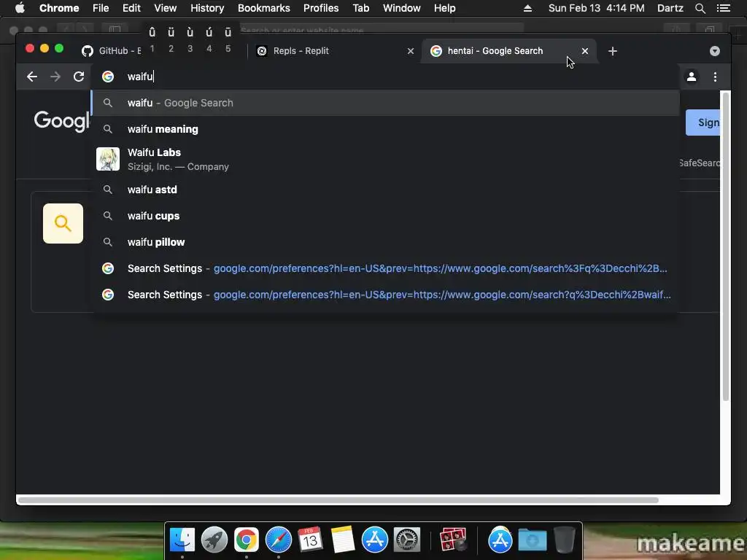The height and width of the screenshot is (560, 747).
Task: Open the View menu
Action: (x=166, y=8)
